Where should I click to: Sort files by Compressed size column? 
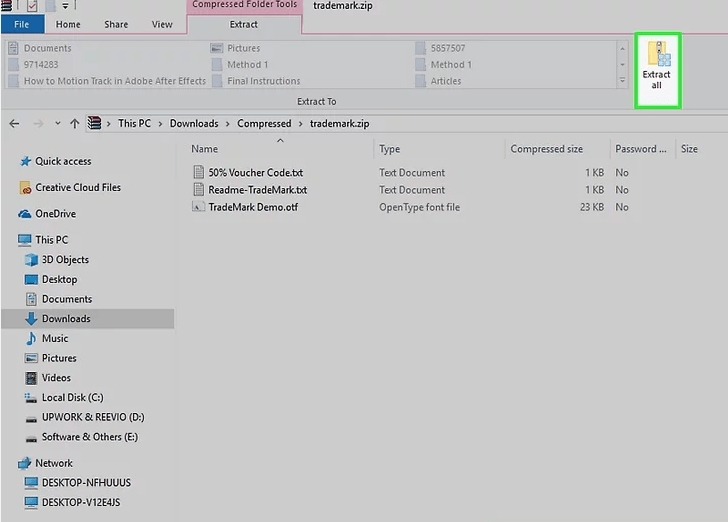tap(546, 149)
